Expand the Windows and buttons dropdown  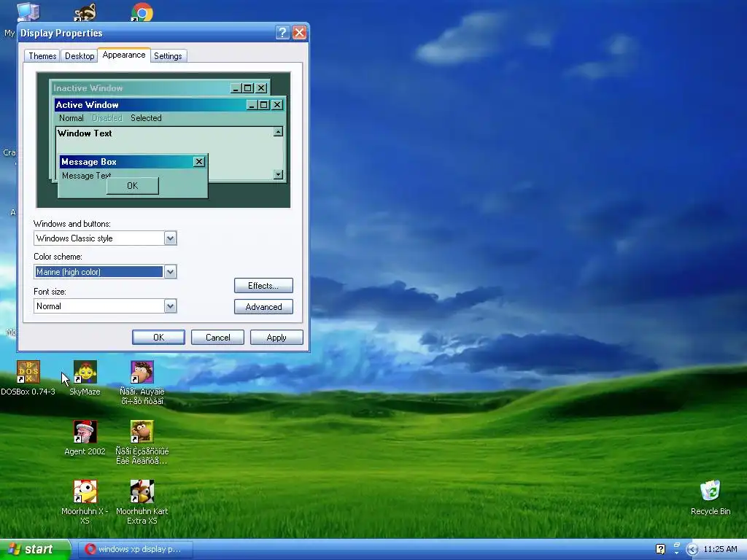tap(170, 238)
